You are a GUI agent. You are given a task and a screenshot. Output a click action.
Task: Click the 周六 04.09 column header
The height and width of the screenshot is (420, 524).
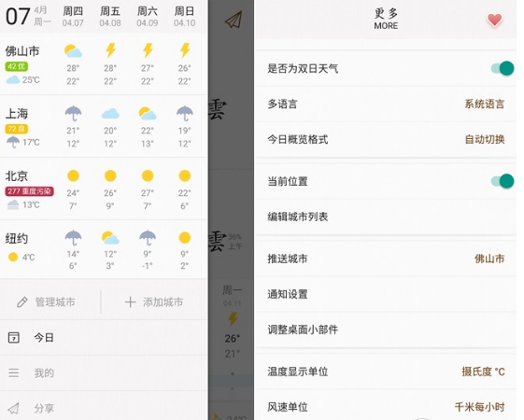148,16
